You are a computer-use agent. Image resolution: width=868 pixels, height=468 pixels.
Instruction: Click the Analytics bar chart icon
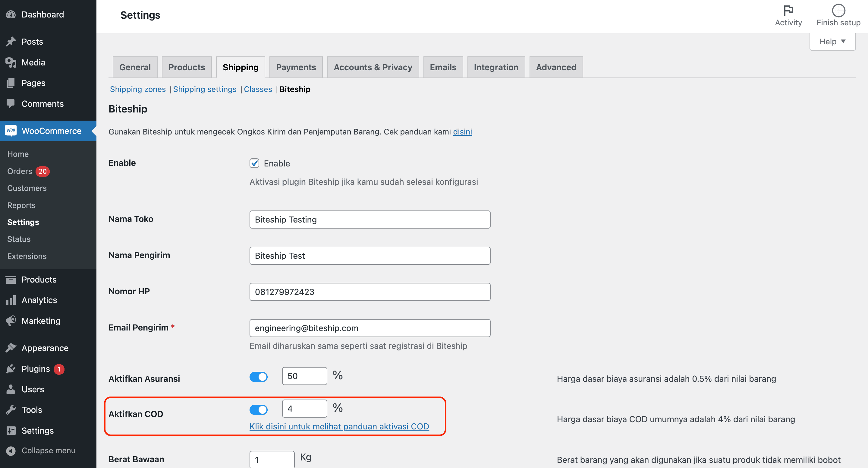coord(11,300)
